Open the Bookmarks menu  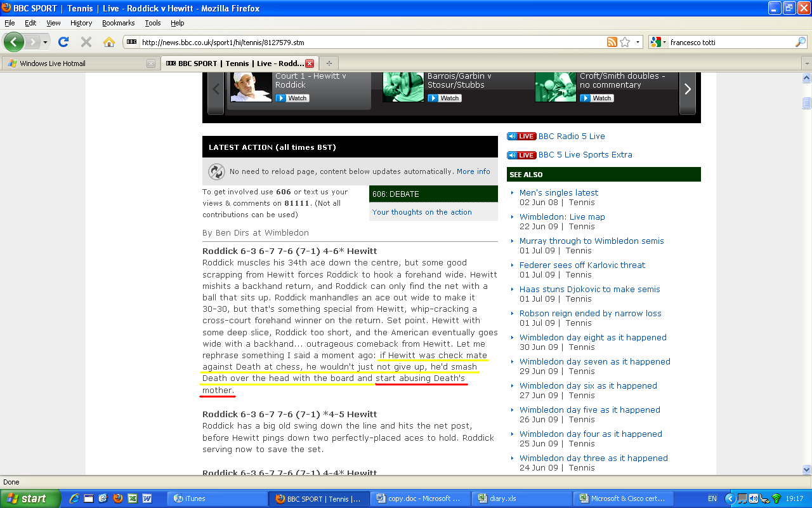coord(118,23)
